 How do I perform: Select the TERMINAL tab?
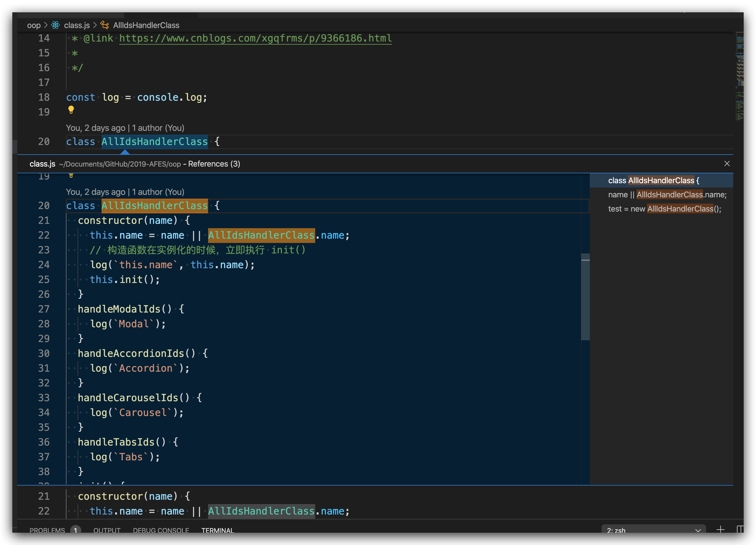tap(218, 530)
